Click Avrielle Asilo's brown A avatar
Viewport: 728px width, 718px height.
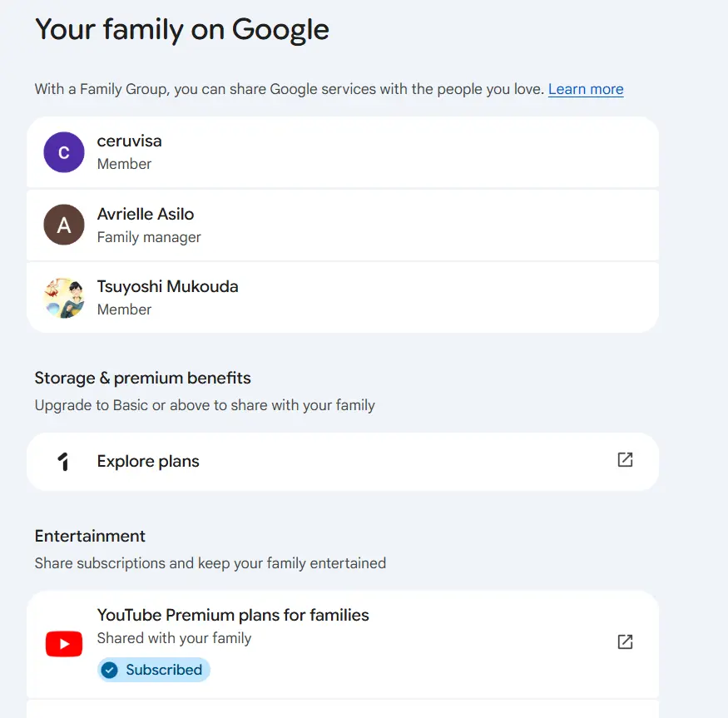64,225
